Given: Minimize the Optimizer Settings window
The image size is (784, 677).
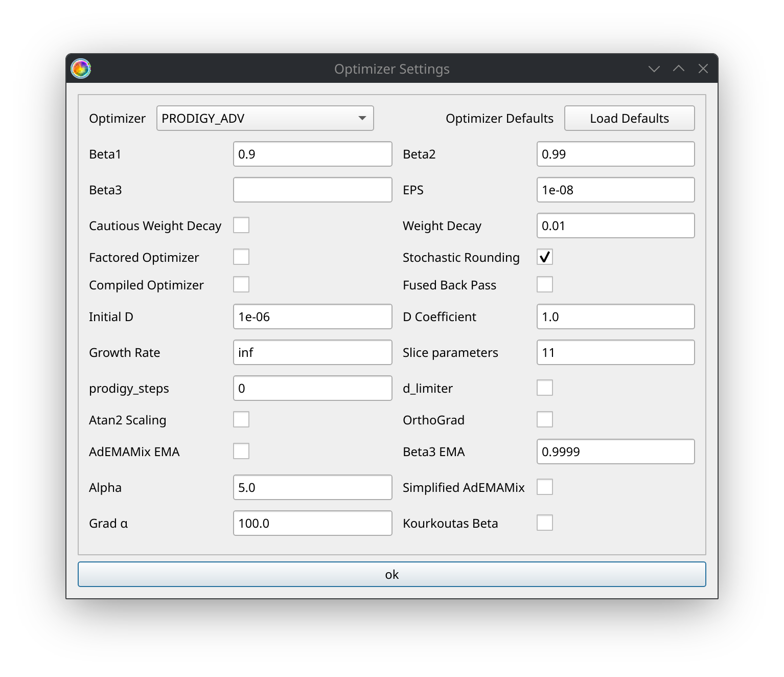Looking at the screenshot, I should [x=654, y=69].
